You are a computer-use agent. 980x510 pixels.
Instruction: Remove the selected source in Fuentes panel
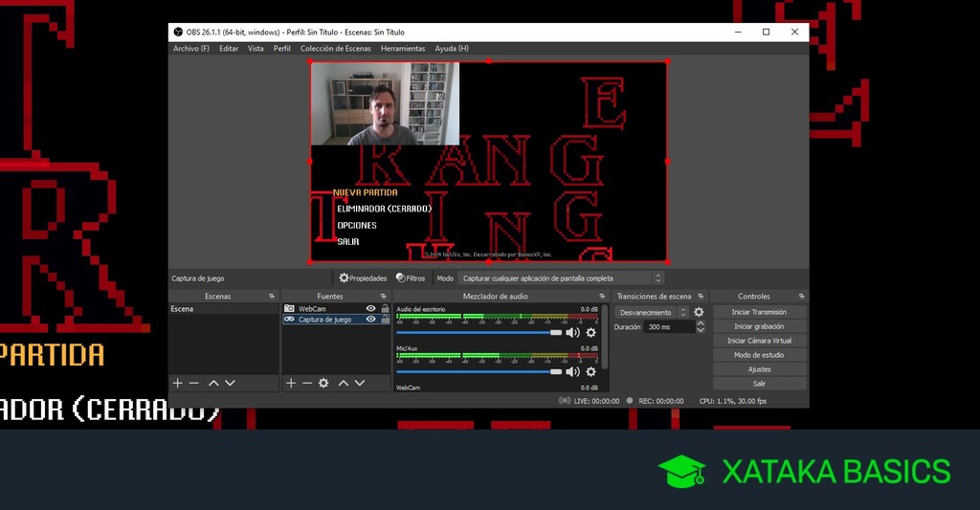(307, 383)
